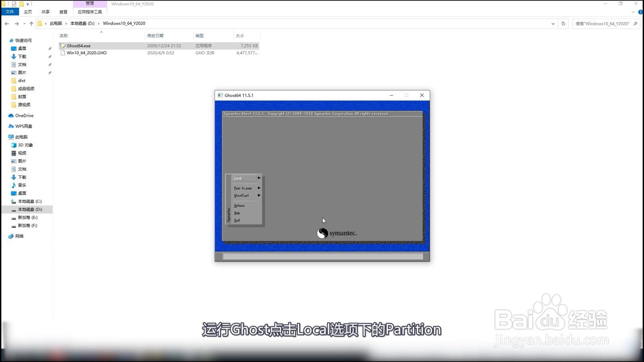Click the 此电脑 computer icon in sidebar
This screenshot has width=644, height=362.
11,137
